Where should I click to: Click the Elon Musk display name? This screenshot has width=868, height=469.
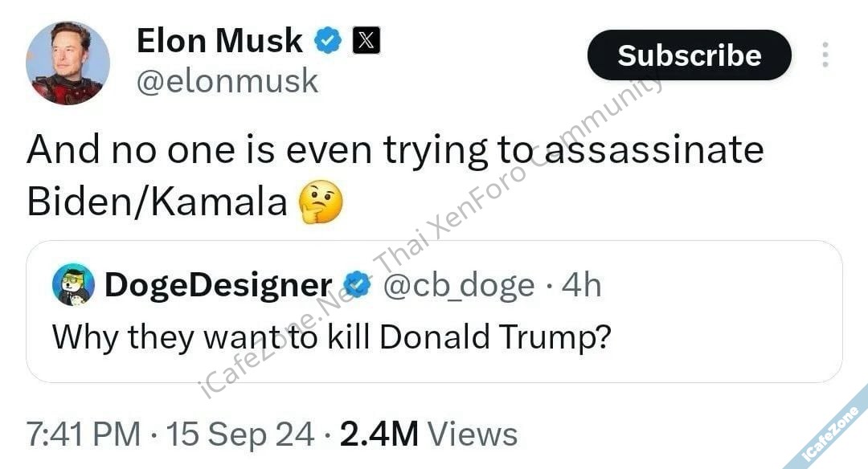point(219,40)
